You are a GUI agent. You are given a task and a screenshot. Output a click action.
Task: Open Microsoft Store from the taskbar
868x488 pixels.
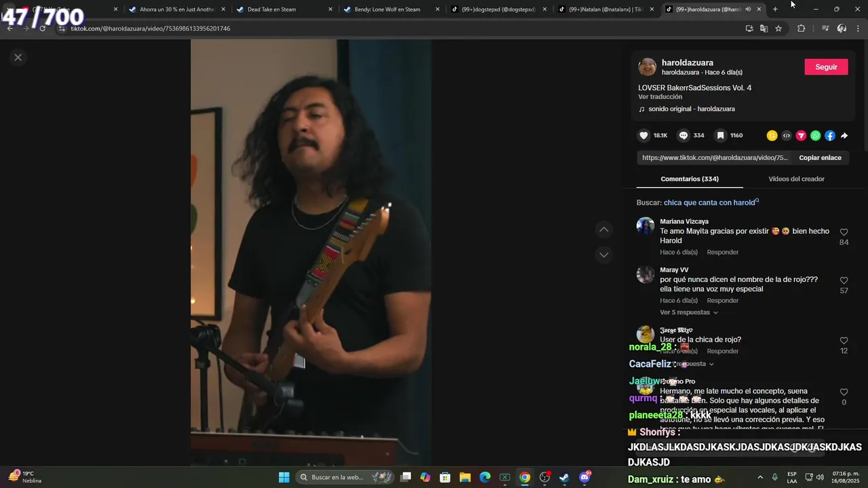446,477
